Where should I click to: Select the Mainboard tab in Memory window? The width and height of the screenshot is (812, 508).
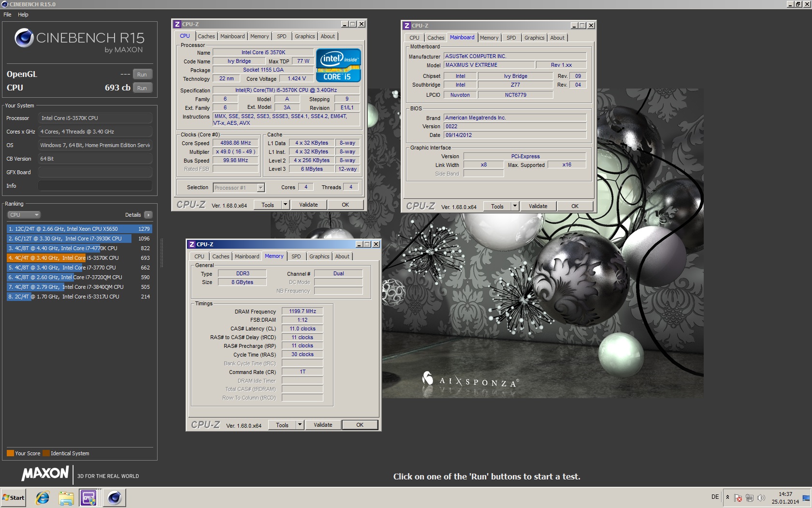coord(247,256)
